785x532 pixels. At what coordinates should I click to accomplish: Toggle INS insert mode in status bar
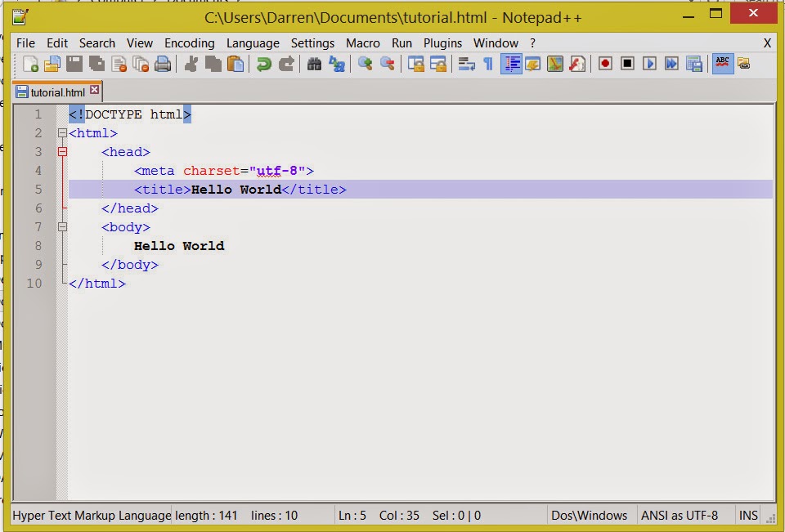748,516
